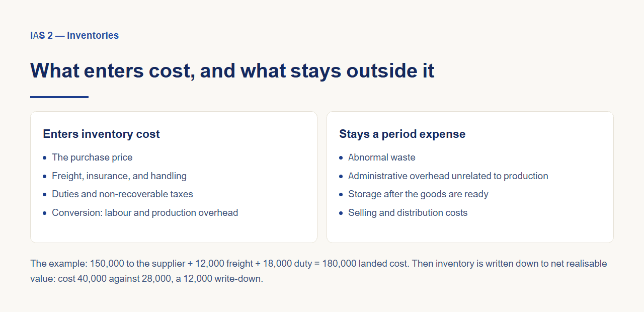Click the example text mentioning 180,000 landed cost
The image size is (644, 312).
pos(220,264)
